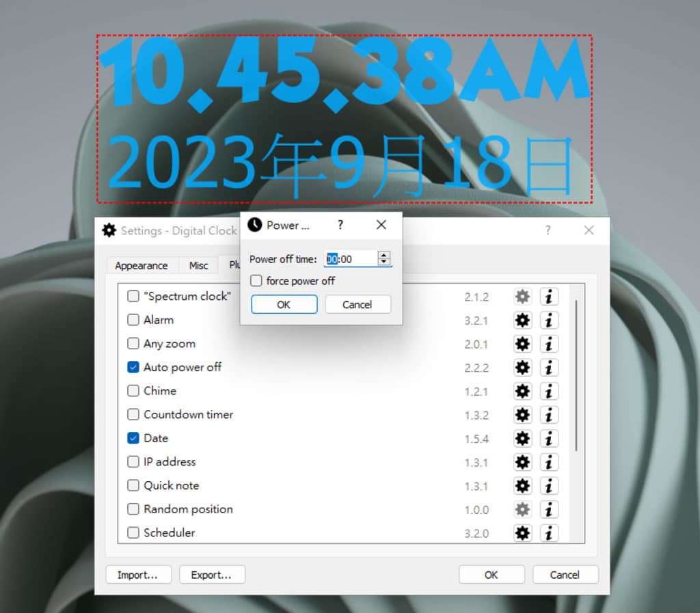Viewport: 700px width, 613px height.
Task: Switch to the Appearance tab
Action: pyautogui.click(x=141, y=265)
